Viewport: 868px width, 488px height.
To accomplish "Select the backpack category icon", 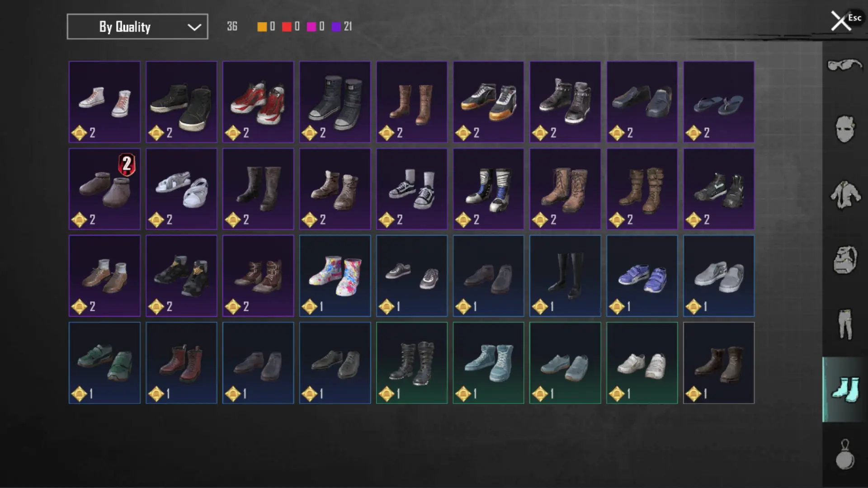I will coord(844,260).
